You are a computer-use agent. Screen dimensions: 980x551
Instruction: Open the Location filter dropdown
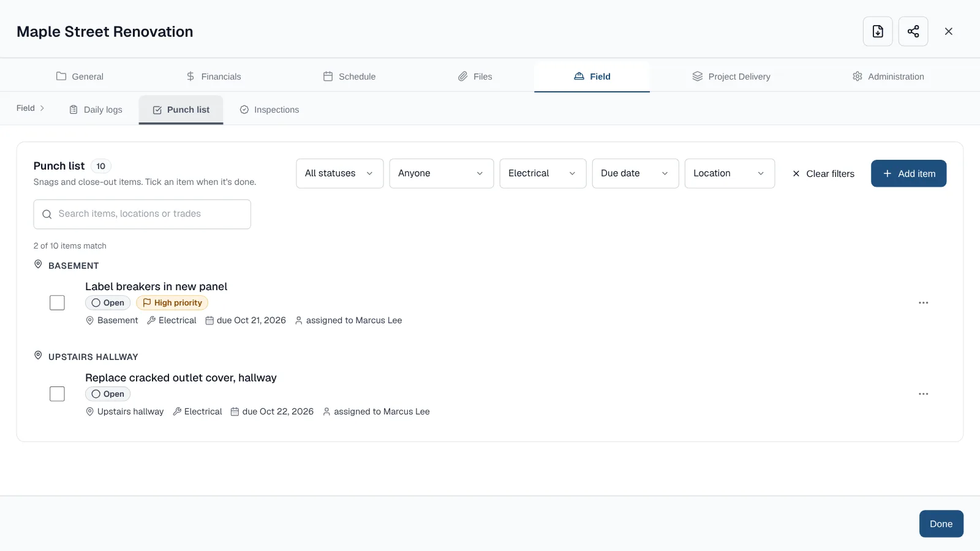click(x=729, y=174)
